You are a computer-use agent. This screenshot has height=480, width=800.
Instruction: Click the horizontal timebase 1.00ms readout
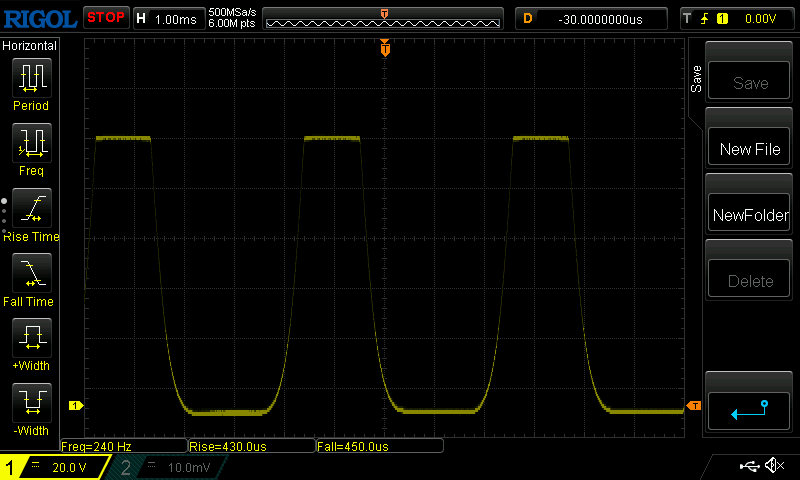coord(176,19)
